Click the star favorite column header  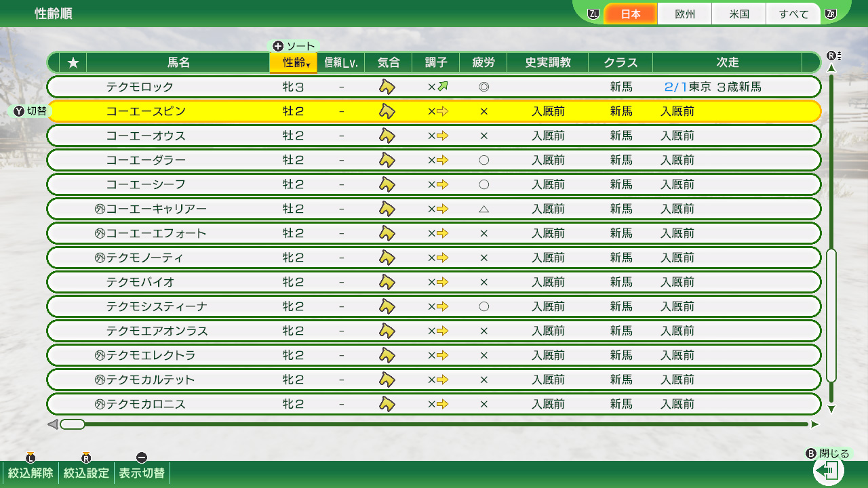pyautogui.click(x=73, y=62)
